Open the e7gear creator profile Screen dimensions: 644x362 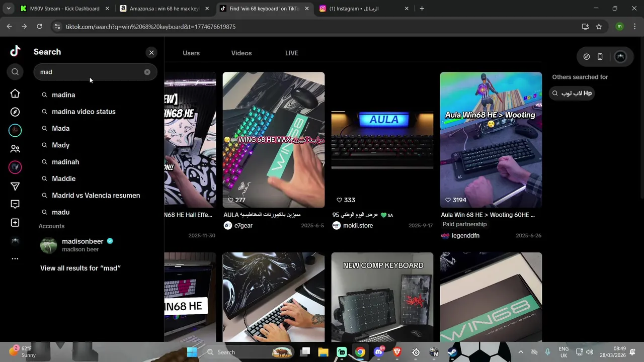pyautogui.click(x=238, y=226)
